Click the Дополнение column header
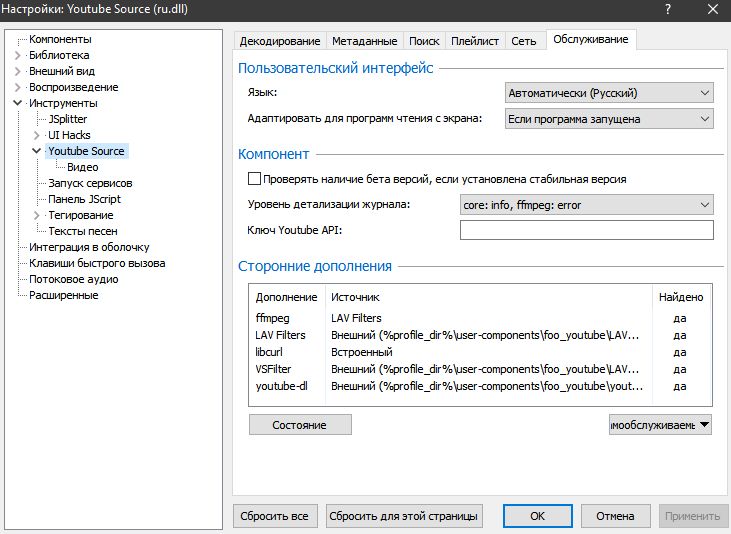Screen dimensions: 731x534 (287, 297)
